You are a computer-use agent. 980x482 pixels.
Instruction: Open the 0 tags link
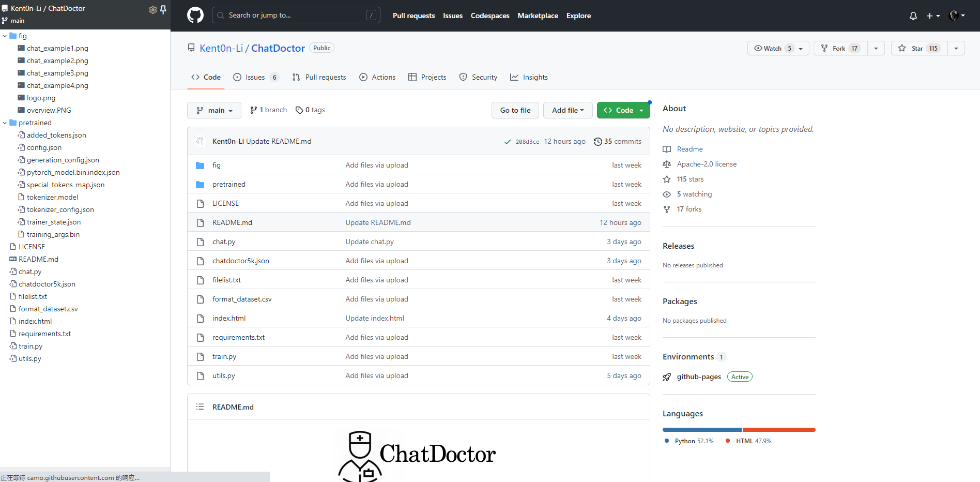click(310, 110)
